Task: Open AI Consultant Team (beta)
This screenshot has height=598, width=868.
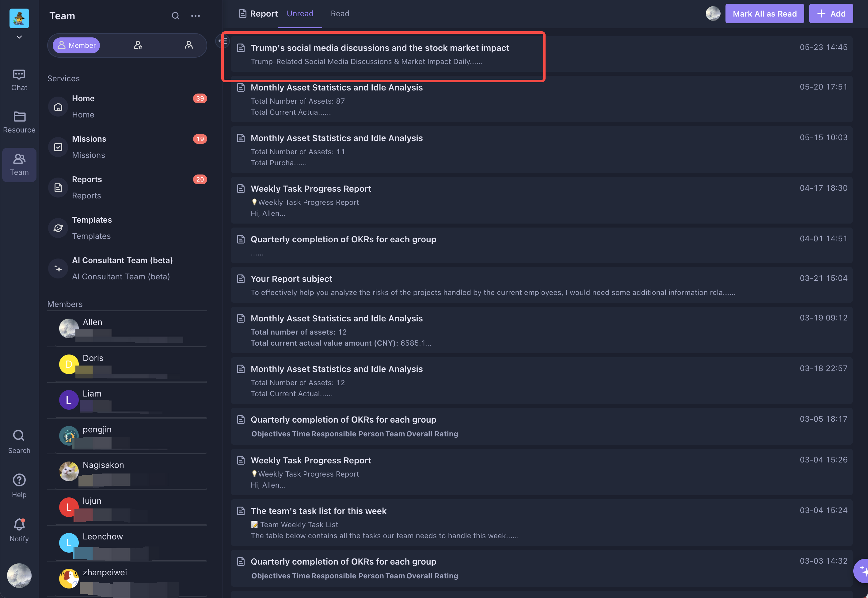Action: point(127,268)
